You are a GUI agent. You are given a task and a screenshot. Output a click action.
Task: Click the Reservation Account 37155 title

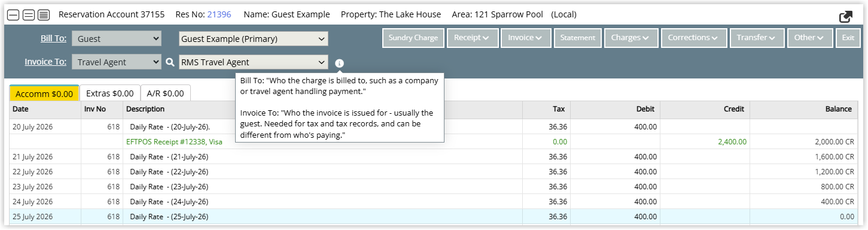[111, 14]
